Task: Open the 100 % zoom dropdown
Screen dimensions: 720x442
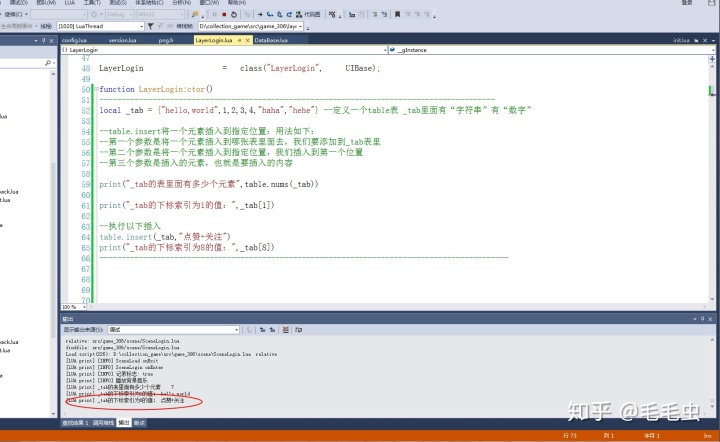Action: click(74, 307)
